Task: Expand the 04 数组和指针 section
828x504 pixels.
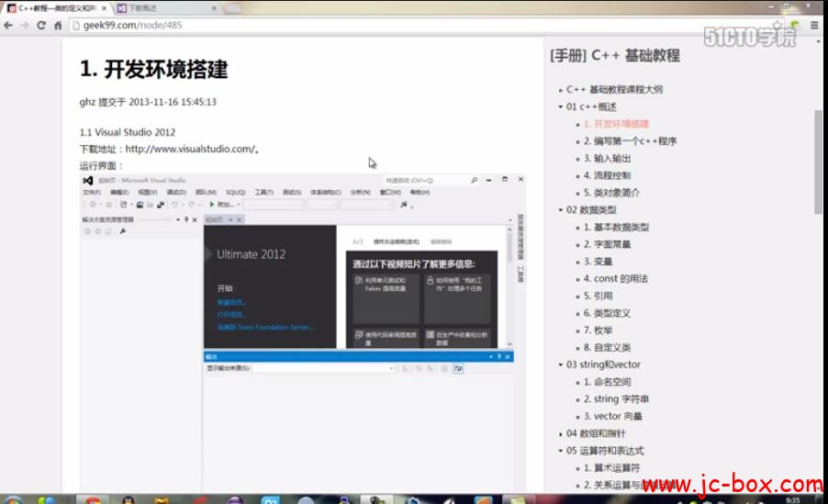Action: 560,433
